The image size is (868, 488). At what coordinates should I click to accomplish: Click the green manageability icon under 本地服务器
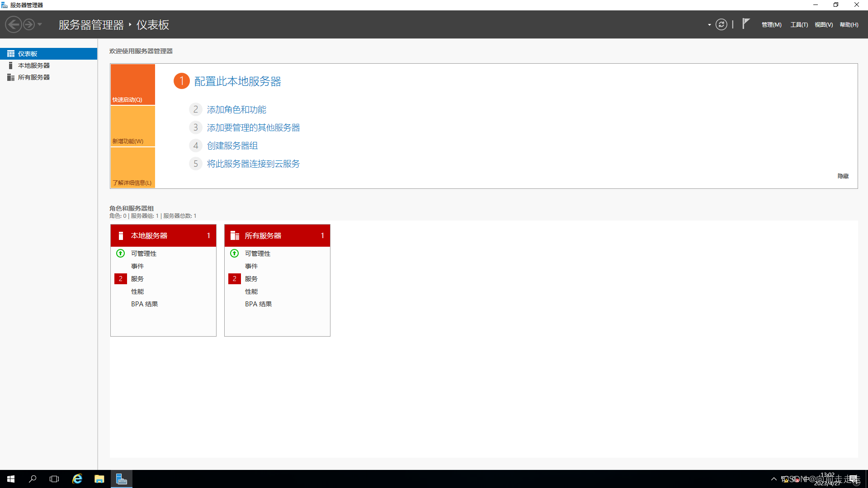pos(120,253)
